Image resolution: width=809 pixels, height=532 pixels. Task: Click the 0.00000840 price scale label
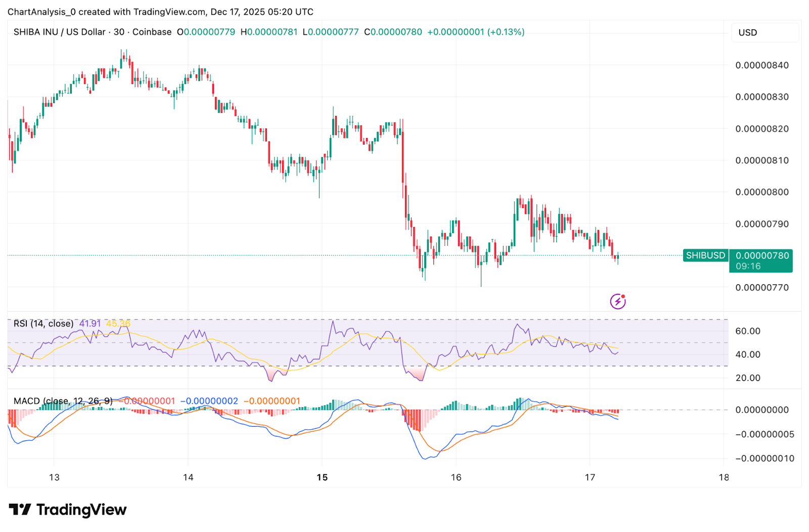point(761,65)
